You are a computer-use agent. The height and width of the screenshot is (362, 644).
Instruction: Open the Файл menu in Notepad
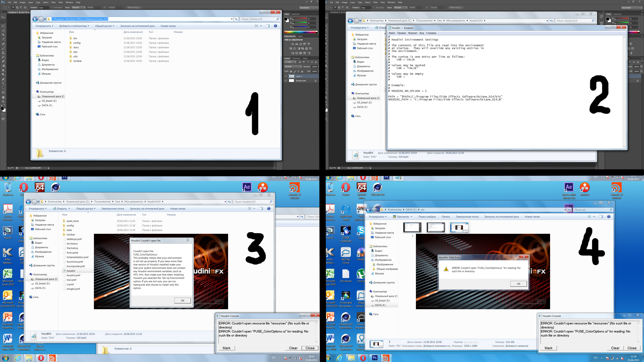[392, 33]
